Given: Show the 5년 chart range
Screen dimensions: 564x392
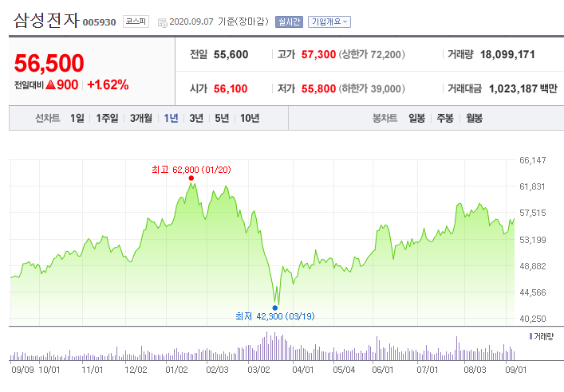Looking at the screenshot, I should point(222,118).
